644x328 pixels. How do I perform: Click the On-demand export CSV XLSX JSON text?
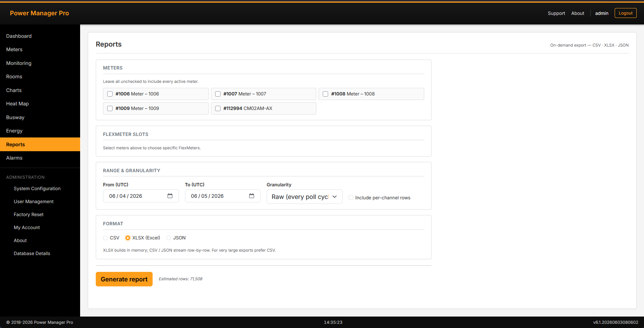(x=589, y=45)
